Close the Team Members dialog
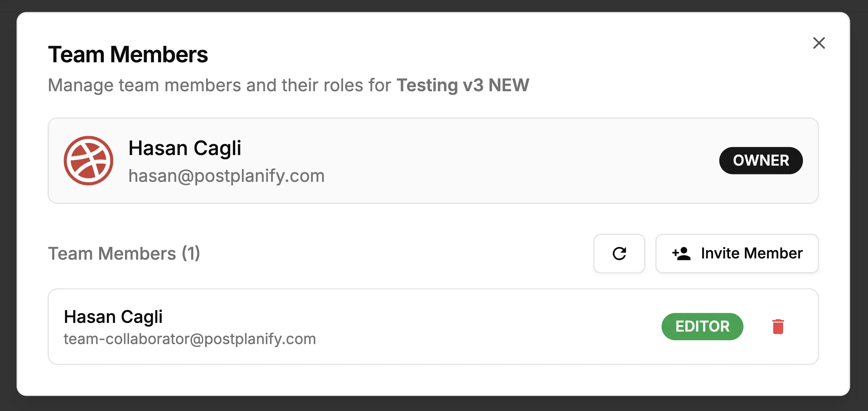 [818, 43]
